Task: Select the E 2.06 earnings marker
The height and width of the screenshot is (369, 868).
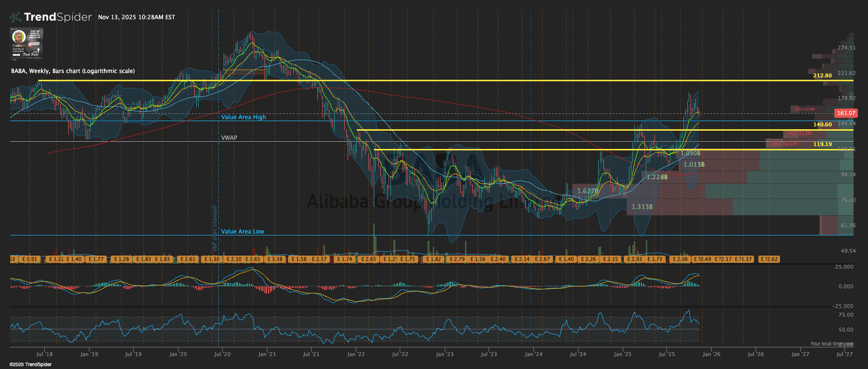Action: (x=679, y=259)
